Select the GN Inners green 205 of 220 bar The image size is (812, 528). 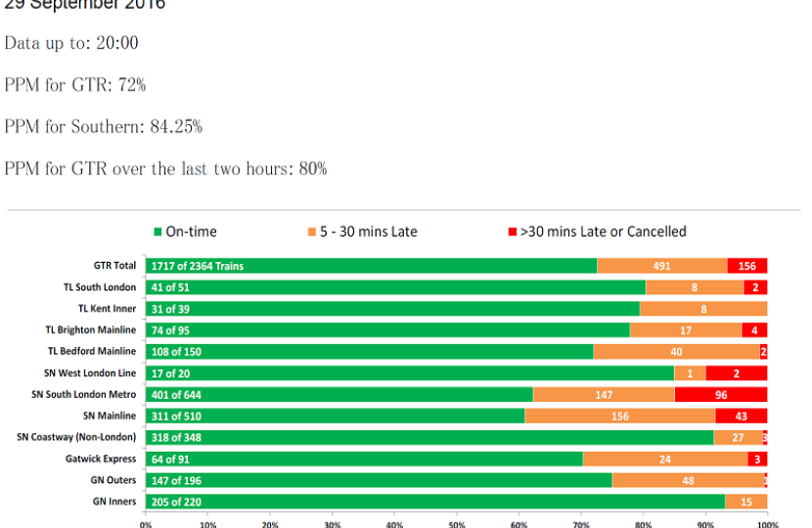click(435, 503)
